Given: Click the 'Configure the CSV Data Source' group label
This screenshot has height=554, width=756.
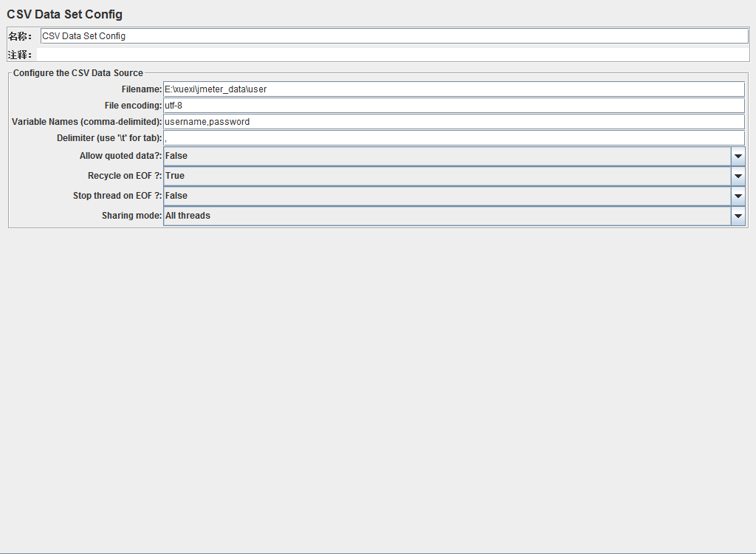Looking at the screenshot, I should 78,73.
